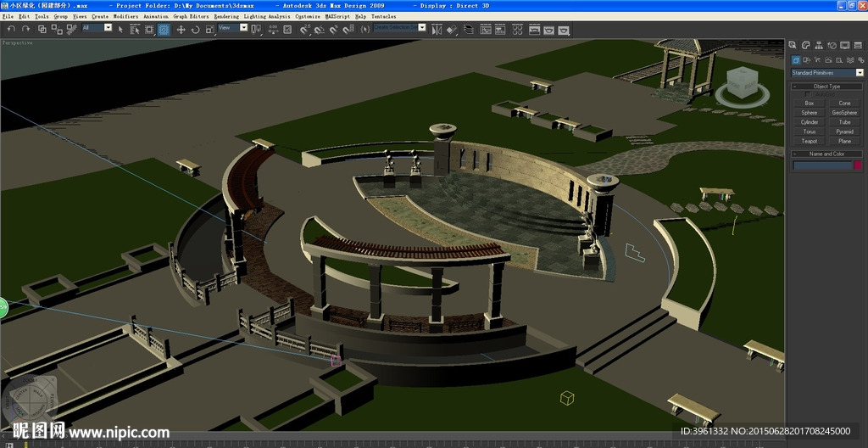868x448 pixels.
Task: Click the Select Object arrow tool
Action: click(x=120, y=29)
